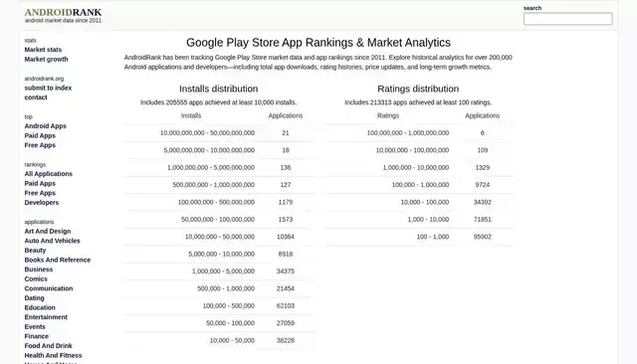The image size is (637, 364).
Task: Open Paid Apps under top section
Action: (x=40, y=135)
